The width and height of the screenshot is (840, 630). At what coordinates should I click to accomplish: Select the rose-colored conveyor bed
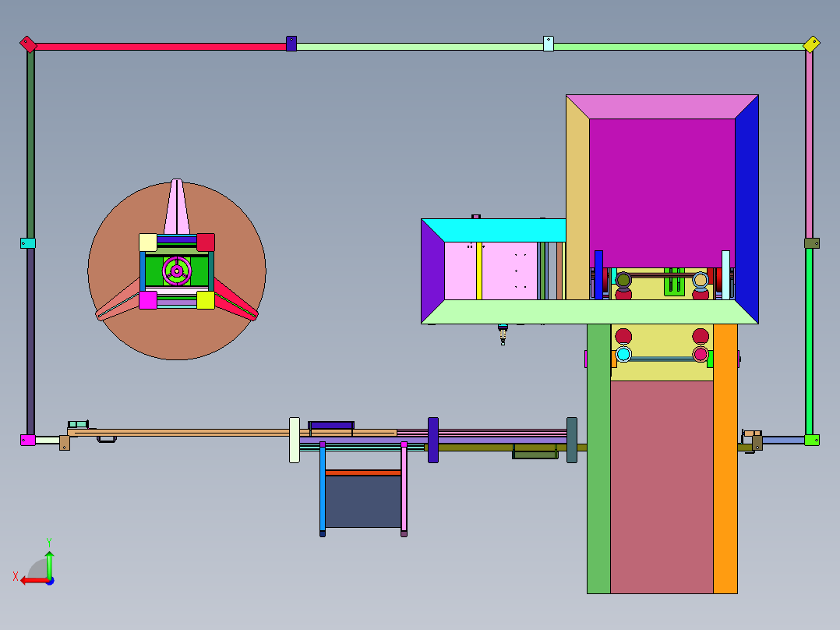pos(662,487)
